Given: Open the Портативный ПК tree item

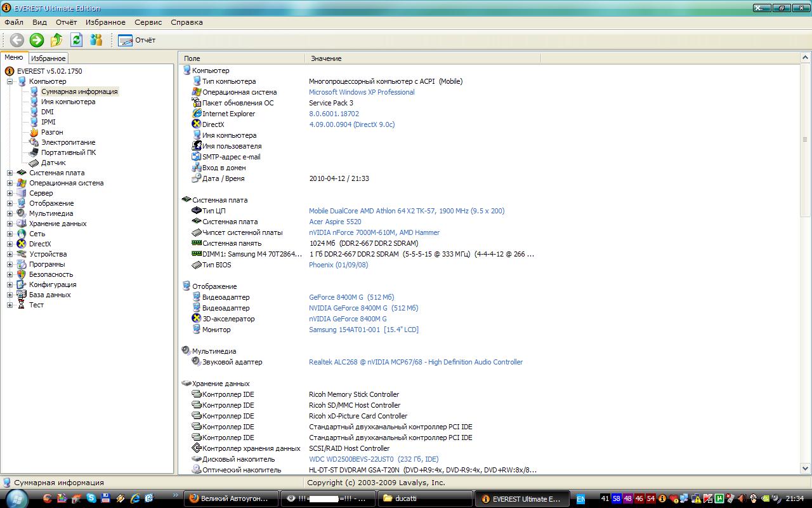Looking at the screenshot, I should point(69,152).
